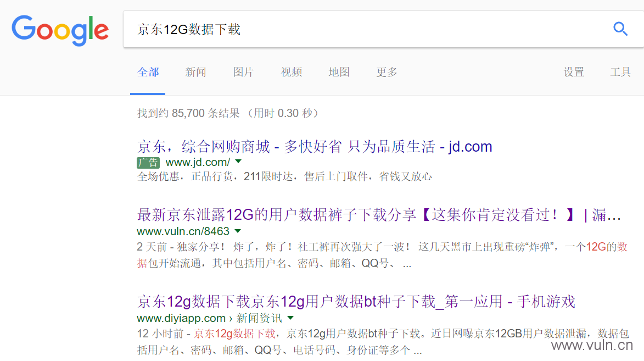The height and width of the screenshot is (361, 644).
Task: Click the 新闻资讯 breadcrumb
Action: coord(259,318)
